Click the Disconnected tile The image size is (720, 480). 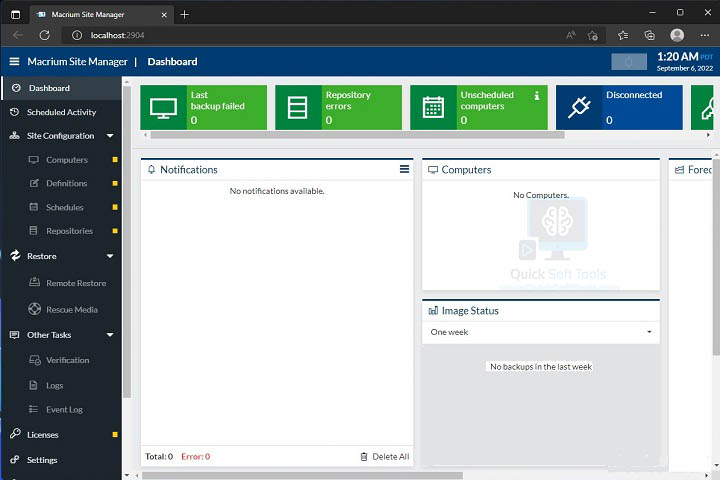[619, 107]
